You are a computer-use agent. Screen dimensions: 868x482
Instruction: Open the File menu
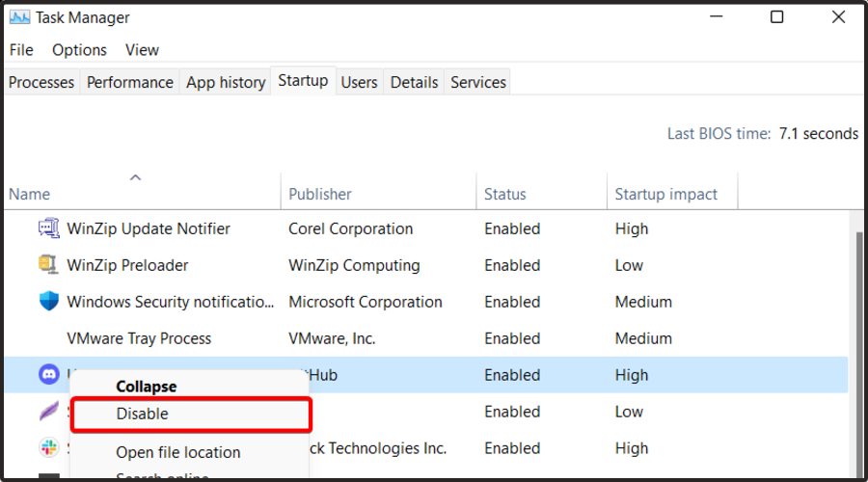[x=21, y=50]
